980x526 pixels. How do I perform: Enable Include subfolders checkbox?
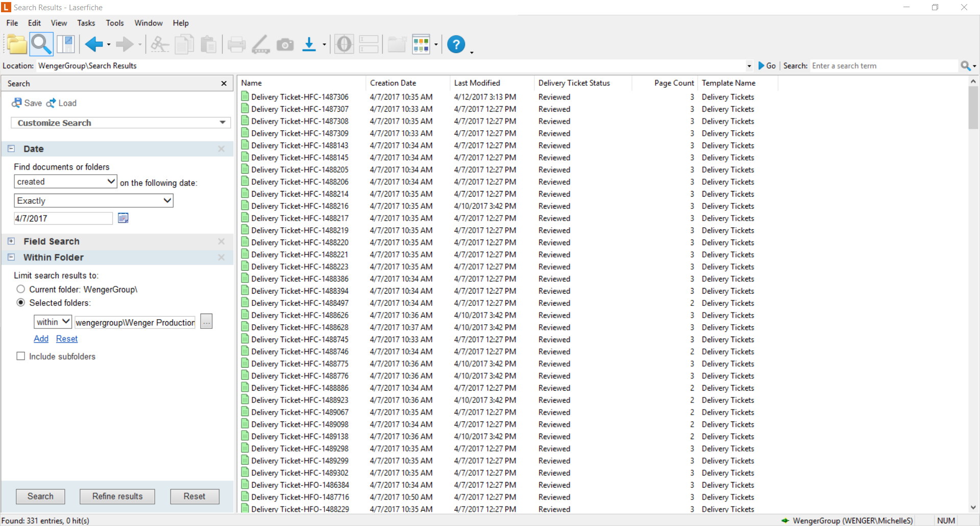[21, 356]
